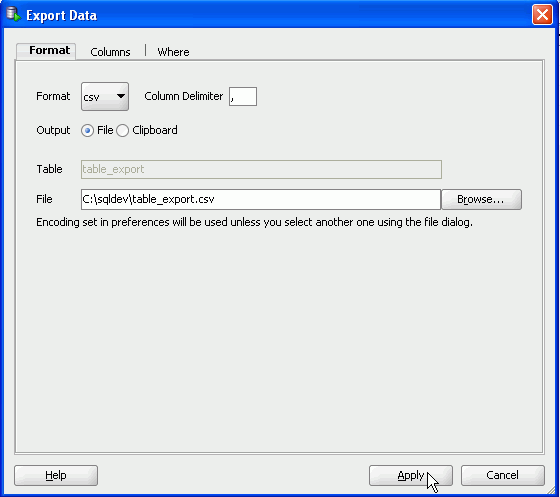This screenshot has width=560, height=497.
Task: Click the encoding preferences note text
Action: tap(254, 222)
